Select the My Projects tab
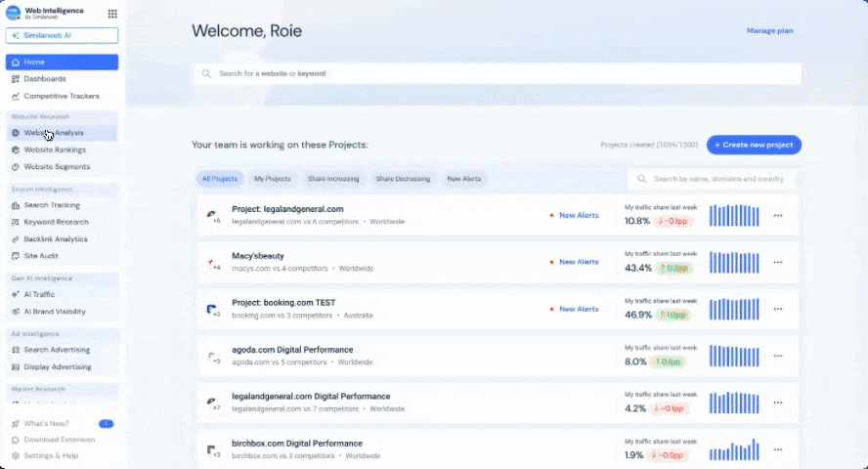This screenshot has width=868, height=469. [273, 179]
